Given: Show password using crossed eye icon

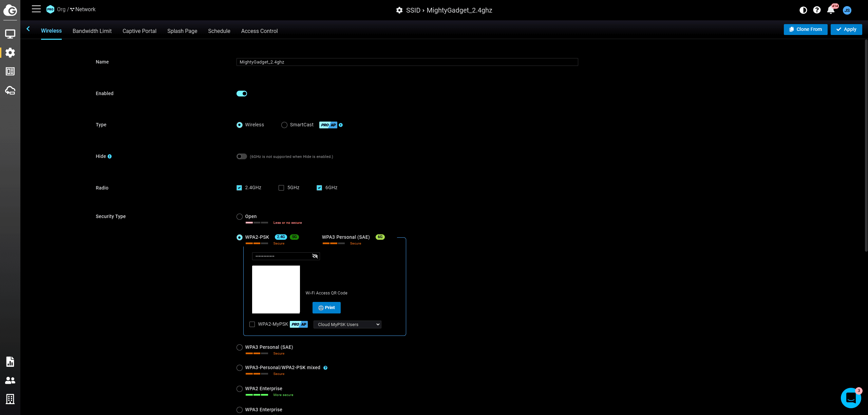Looking at the screenshot, I should (315, 256).
